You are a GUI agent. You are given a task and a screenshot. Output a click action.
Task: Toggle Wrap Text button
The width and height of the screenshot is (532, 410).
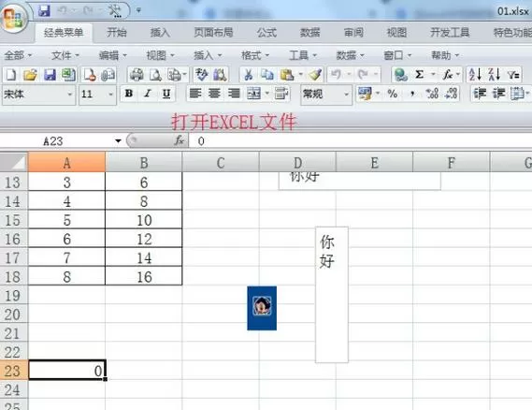[x=281, y=94]
